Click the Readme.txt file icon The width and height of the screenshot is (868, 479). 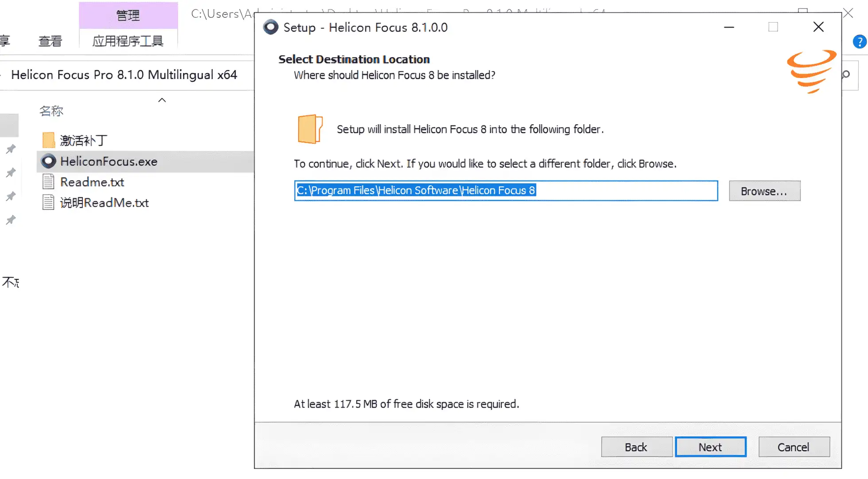48,182
